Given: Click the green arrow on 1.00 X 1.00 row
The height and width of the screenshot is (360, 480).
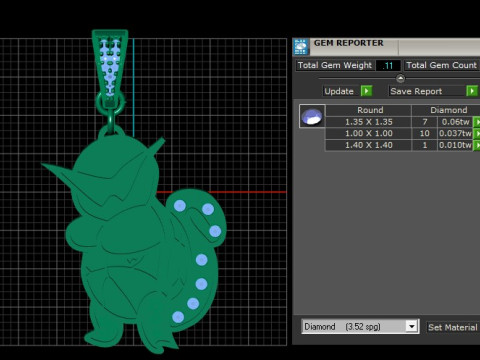Looking at the screenshot, I should pos(477,134).
